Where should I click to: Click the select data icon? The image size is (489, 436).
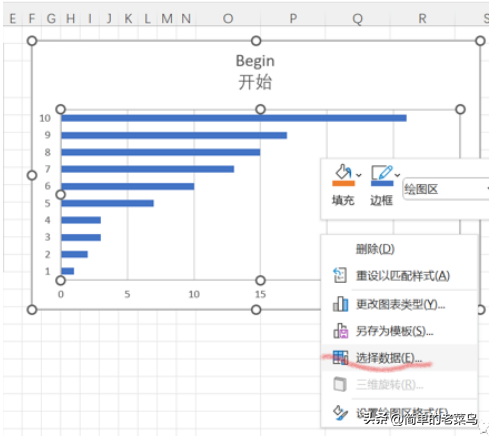point(340,357)
